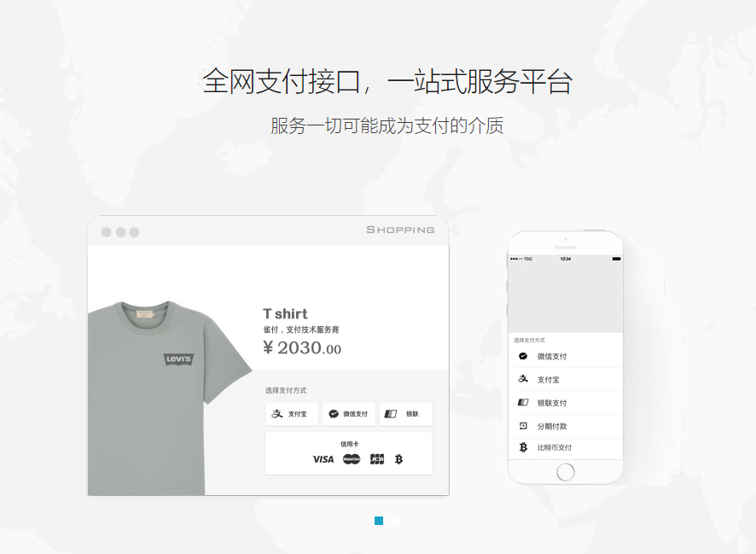Click the 微信支付 payment button in the browser
Viewport: 756px width, 554px height.
[349, 414]
